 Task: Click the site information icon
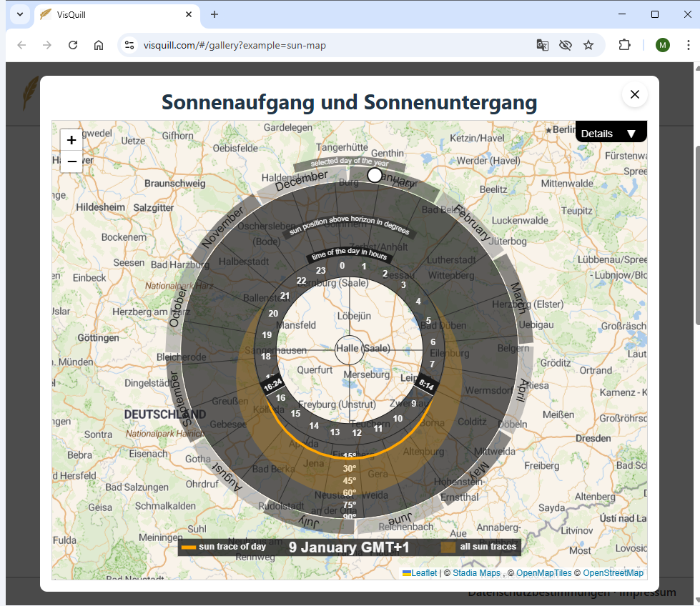129,45
